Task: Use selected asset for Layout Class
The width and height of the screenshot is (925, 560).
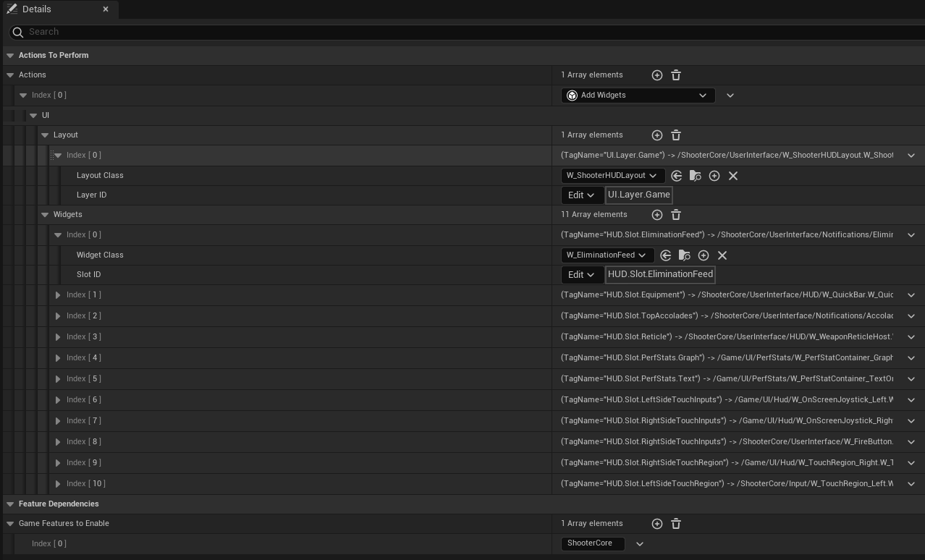Action: click(677, 176)
